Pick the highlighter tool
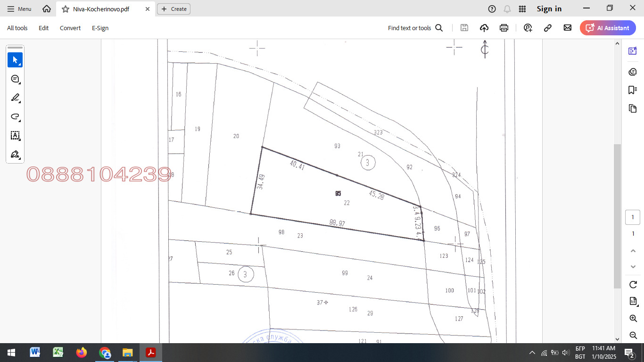The image size is (644, 362). (x=15, y=98)
